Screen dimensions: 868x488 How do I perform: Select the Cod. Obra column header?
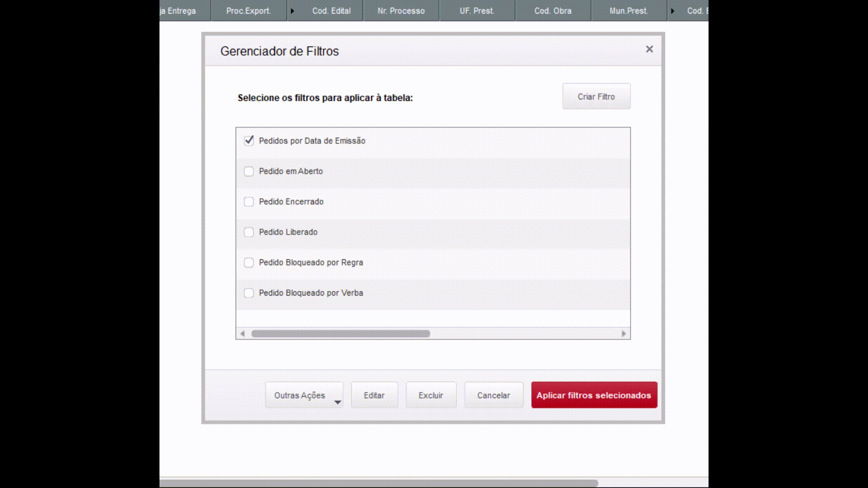click(x=552, y=11)
